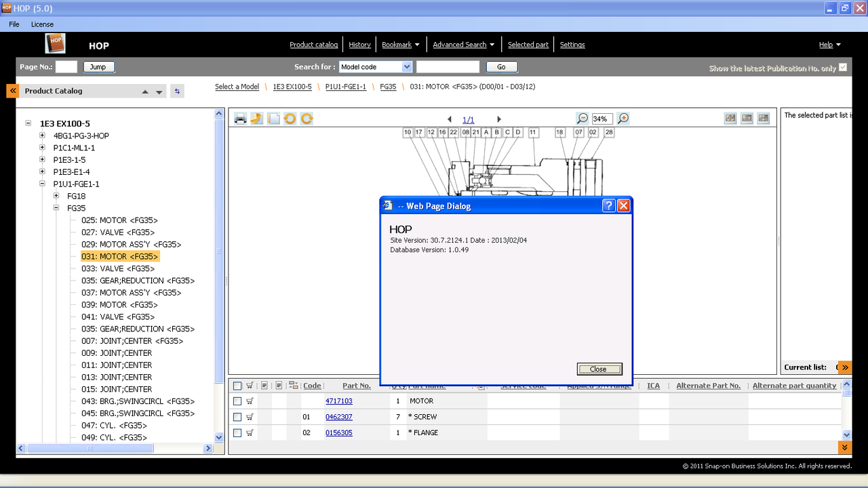Open the Search for Model code dropdown
This screenshot has height=488, width=868.
407,67
